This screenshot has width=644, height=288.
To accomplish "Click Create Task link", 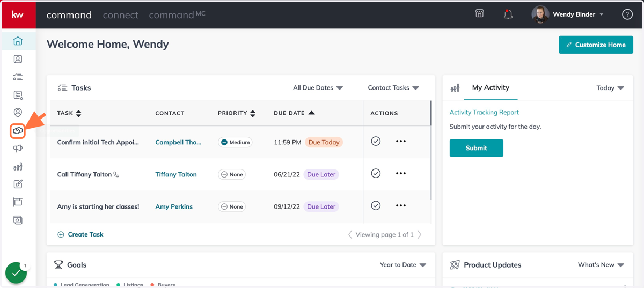I will pos(80,234).
